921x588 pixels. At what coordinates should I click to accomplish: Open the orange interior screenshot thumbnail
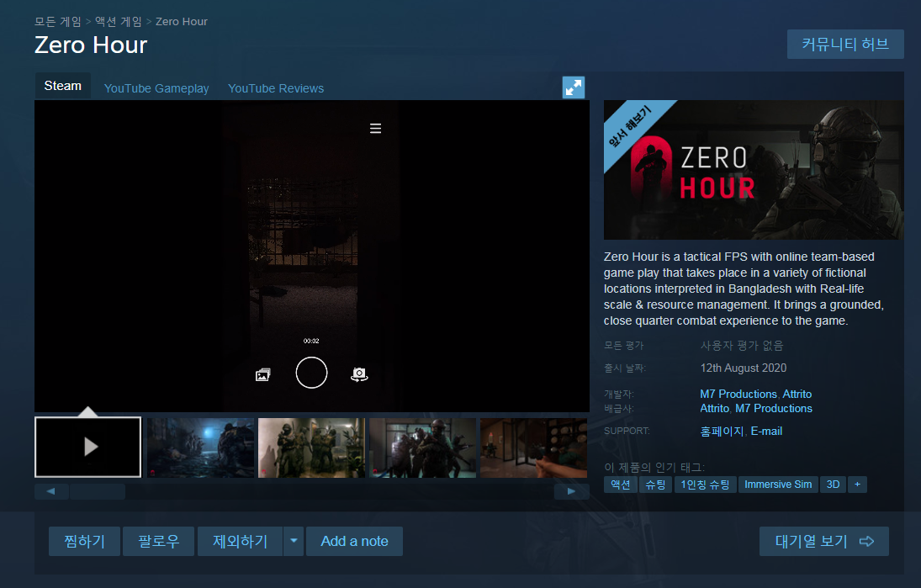(533, 448)
